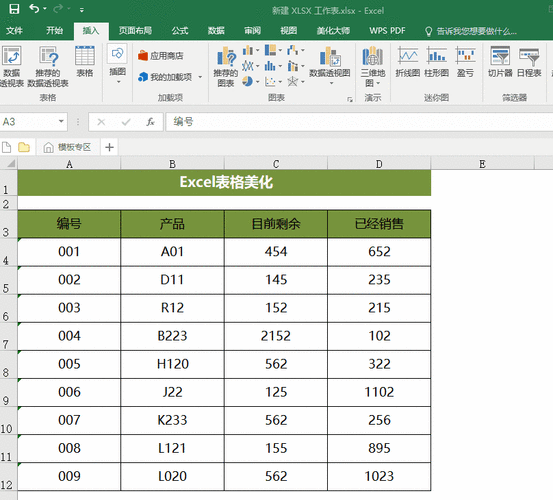Image resolution: width=553 pixels, height=500 pixels.
Task: Select the cell containing 1102
Action: tap(379, 392)
